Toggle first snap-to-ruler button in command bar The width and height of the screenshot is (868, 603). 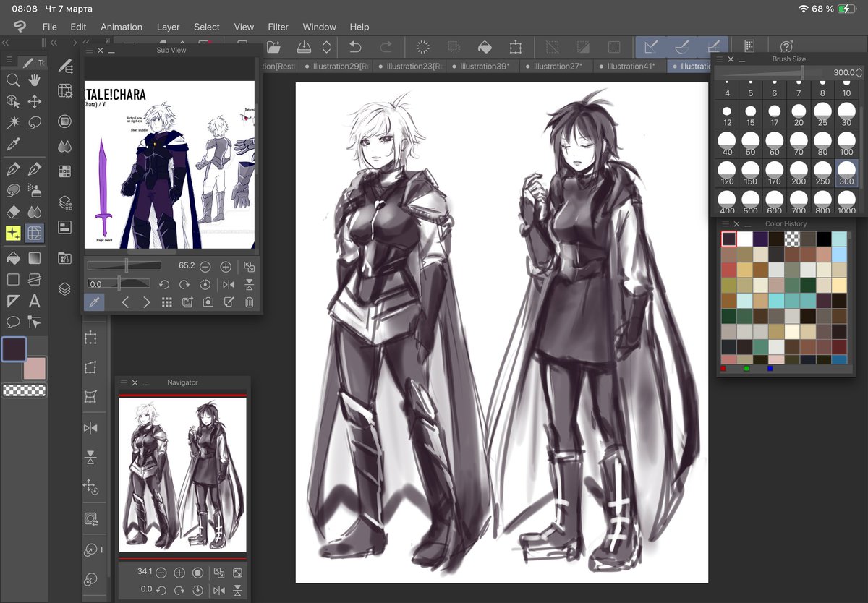coord(650,47)
